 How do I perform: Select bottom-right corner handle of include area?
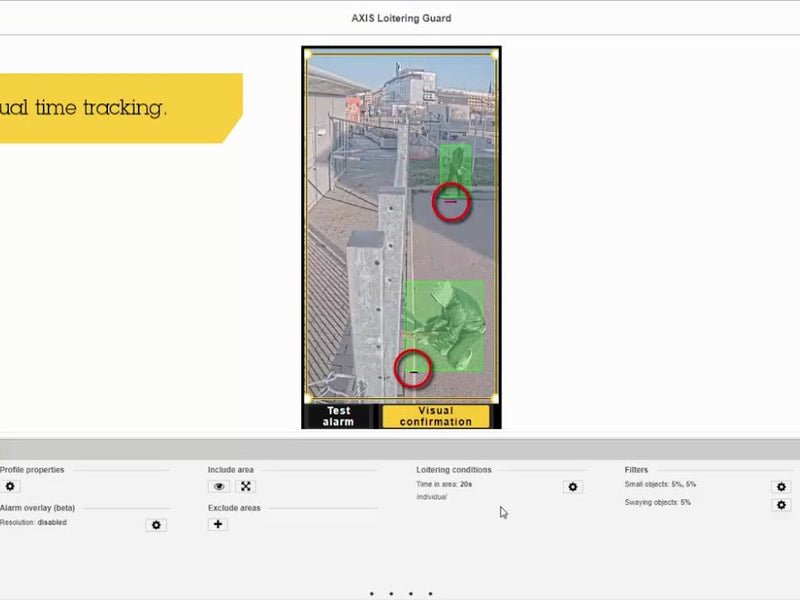495,397
